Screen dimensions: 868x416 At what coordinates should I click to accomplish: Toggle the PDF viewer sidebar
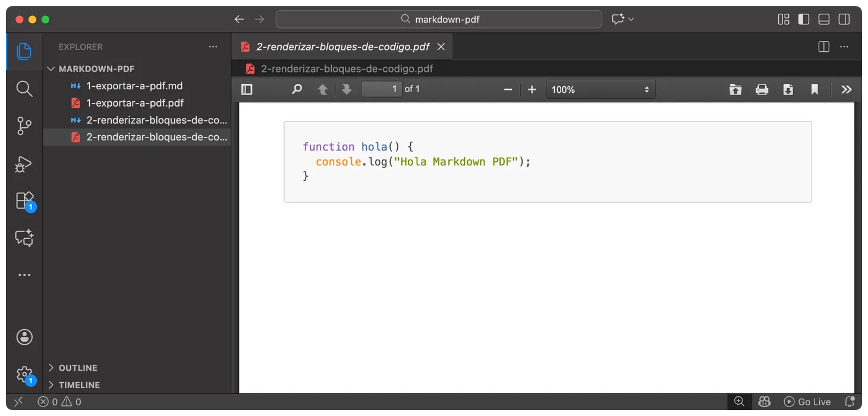click(x=247, y=89)
